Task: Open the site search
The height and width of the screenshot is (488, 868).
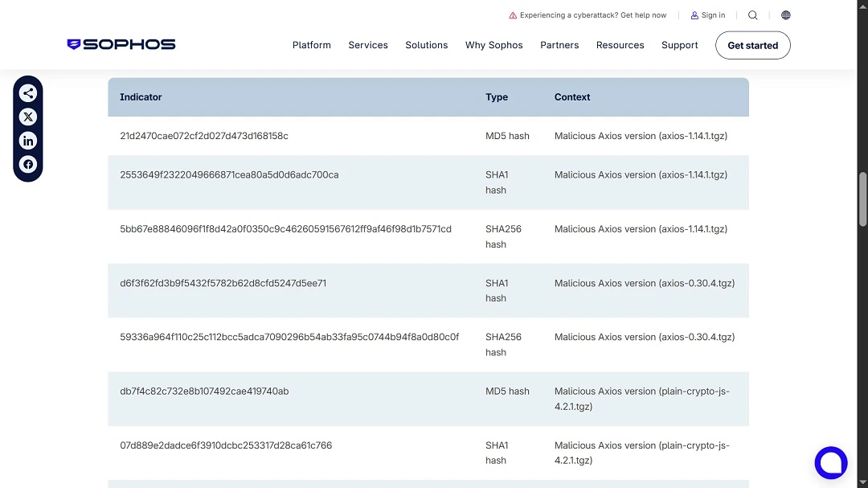Action: click(752, 14)
